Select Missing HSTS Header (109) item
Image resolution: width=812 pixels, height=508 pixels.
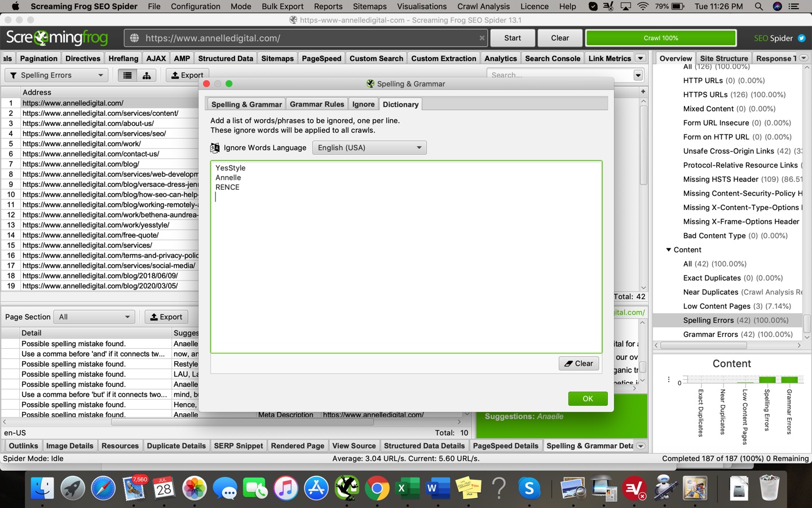[743, 179]
